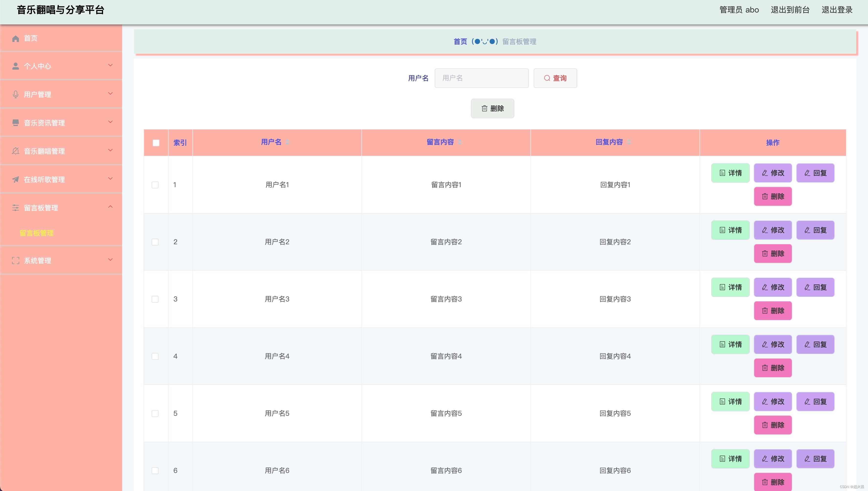This screenshot has height=491, width=868.
Task: Click document icon of 详情 in row 1
Action: click(722, 173)
